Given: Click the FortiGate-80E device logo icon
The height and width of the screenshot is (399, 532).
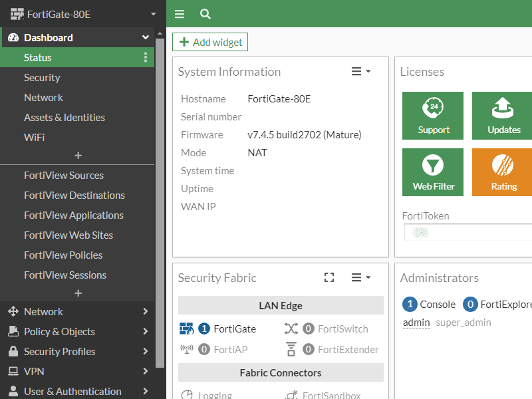Looking at the screenshot, I should [x=17, y=14].
